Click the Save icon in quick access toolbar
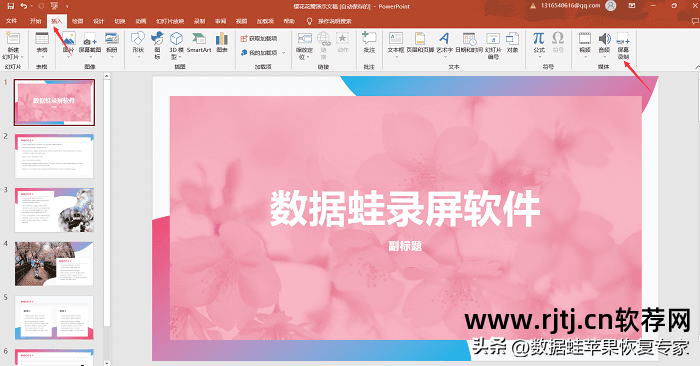The image size is (700, 366). click(x=11, y=6)
